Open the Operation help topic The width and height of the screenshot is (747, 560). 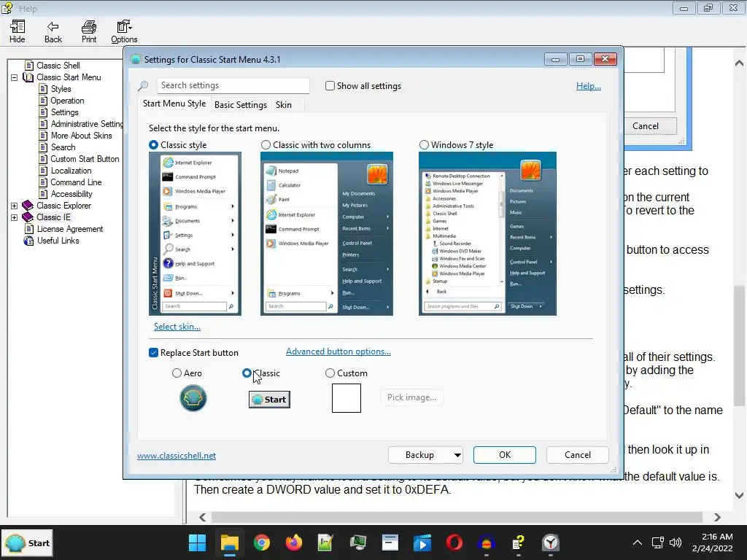[x=67, y=101]
